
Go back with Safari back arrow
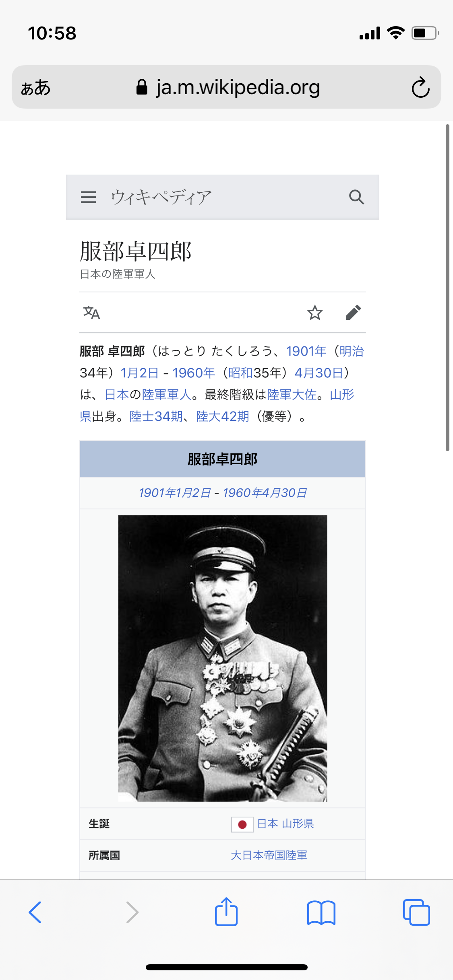pyautogui.click(x=35, y=912)
